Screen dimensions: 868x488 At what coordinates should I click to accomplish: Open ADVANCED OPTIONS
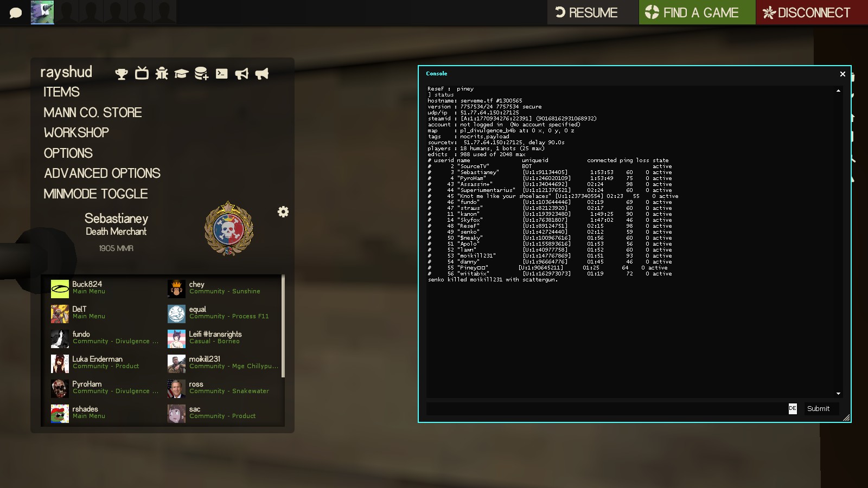[102, 174]
